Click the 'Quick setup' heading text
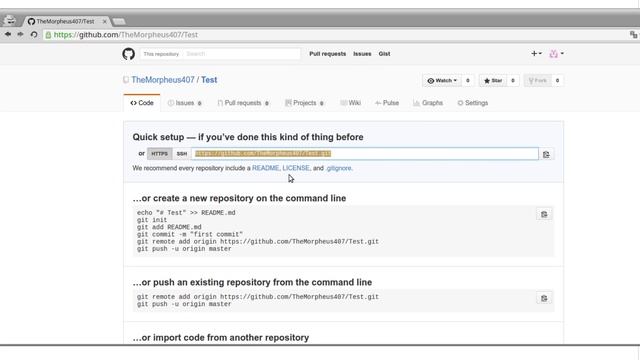 pos(248,137)
